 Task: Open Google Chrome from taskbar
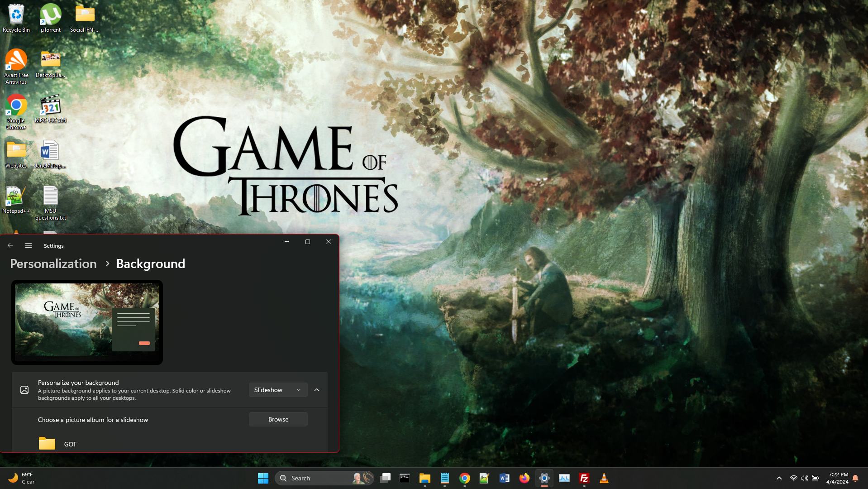465,478
